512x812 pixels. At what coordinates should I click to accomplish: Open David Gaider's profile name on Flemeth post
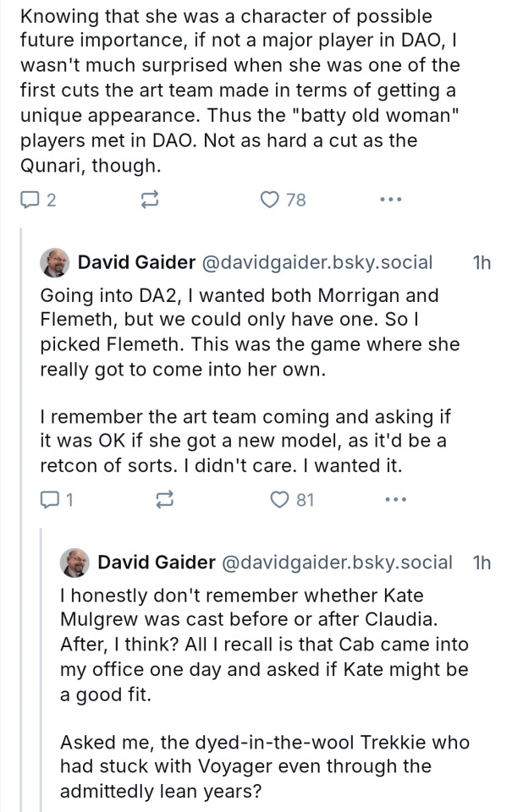click(x=135, y=263)
